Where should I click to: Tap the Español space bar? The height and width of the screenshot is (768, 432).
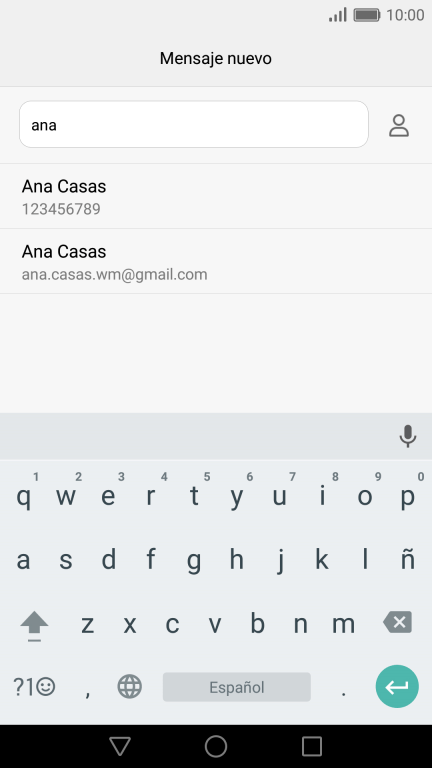pos(237,687)
